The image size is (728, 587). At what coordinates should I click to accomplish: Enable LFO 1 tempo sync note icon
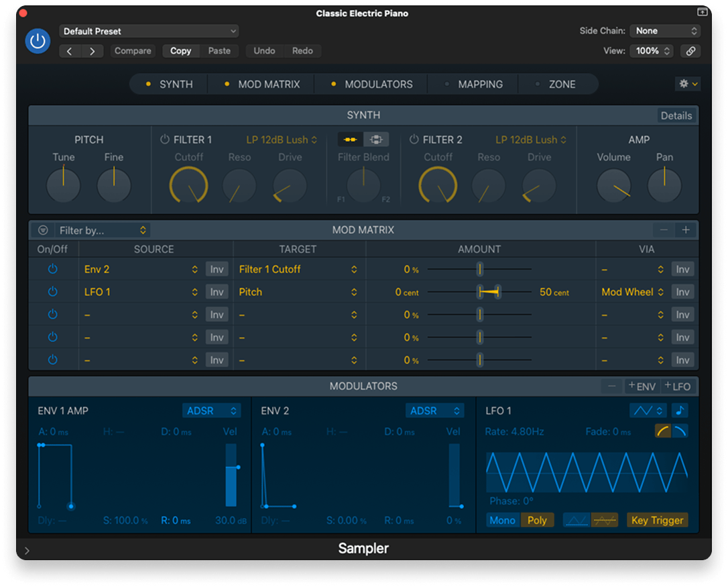coord(680,411)
